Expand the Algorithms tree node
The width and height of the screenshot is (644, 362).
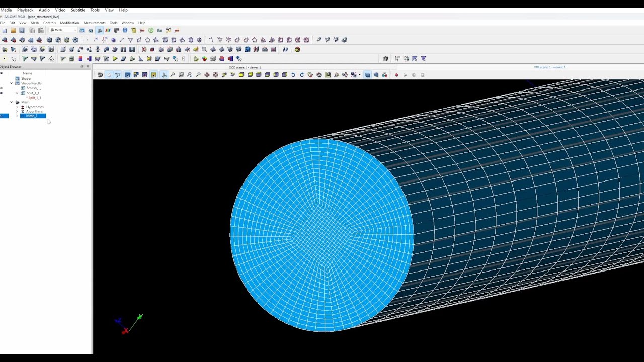pyautogui.click(x=17, y=111)
